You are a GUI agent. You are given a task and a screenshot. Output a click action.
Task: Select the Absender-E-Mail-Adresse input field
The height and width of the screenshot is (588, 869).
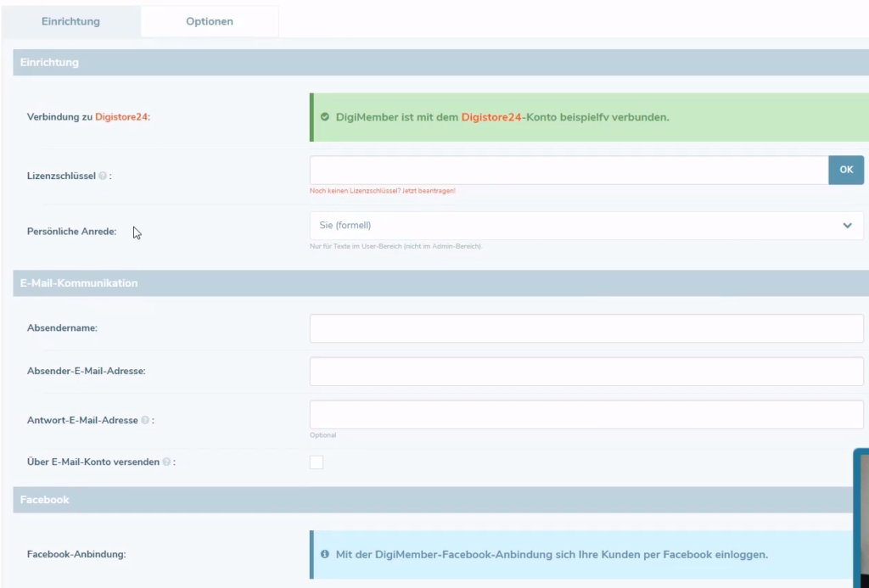(x=586, y=372)
